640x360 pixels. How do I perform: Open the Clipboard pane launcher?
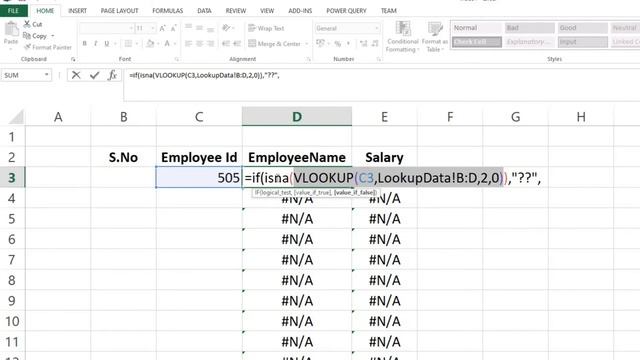tap(73, 60)
